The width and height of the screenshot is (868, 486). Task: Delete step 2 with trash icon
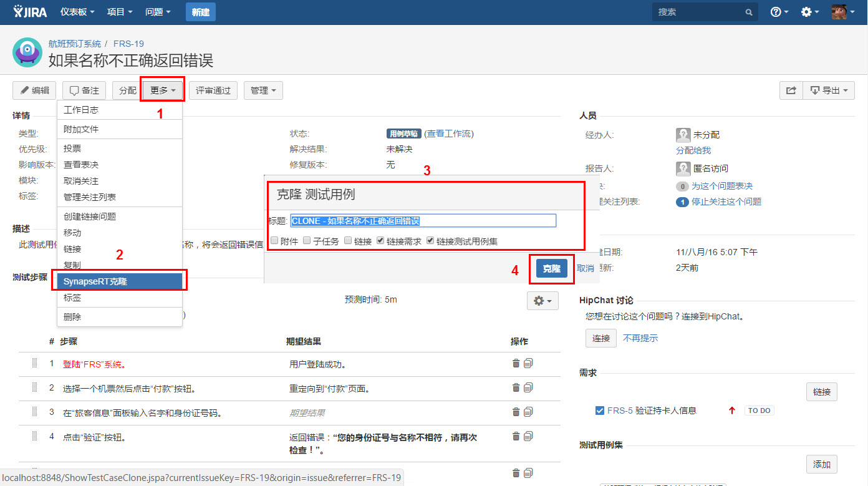pos(516,387)
